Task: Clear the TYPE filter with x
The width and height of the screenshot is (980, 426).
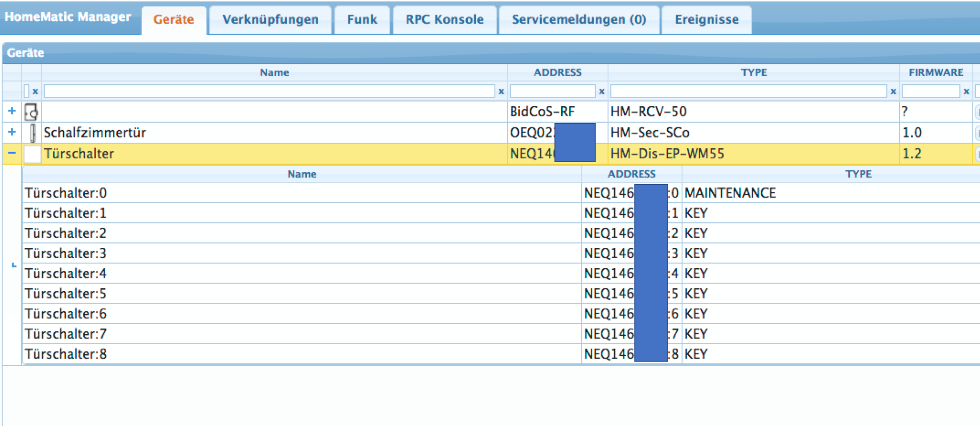Action: (x=893, y=91)
